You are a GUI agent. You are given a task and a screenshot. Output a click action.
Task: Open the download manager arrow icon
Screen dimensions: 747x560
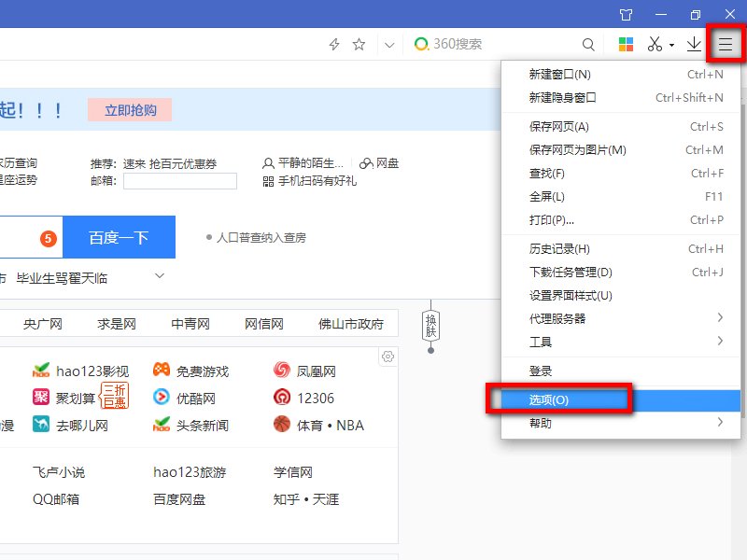coord(694,44)
